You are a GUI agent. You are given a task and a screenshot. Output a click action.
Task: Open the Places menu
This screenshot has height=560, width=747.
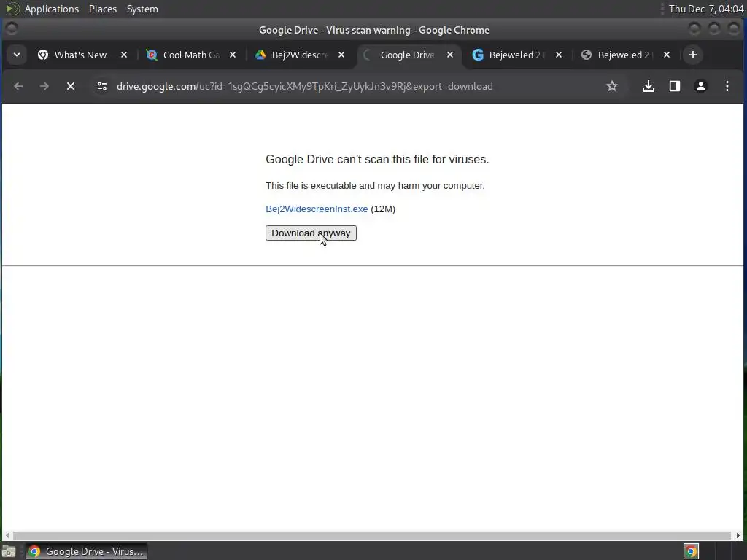click(x=103, y=9)
